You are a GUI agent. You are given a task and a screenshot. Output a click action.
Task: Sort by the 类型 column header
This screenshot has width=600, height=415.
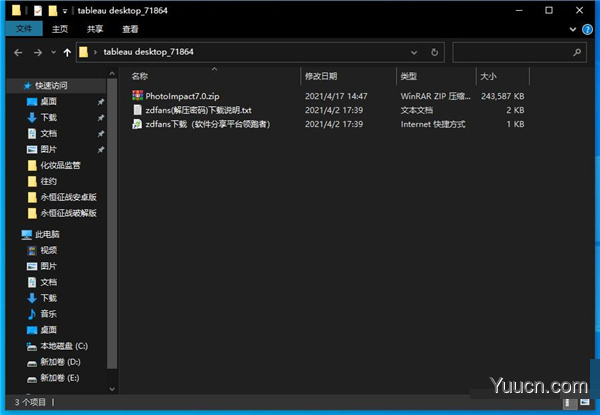409,76
